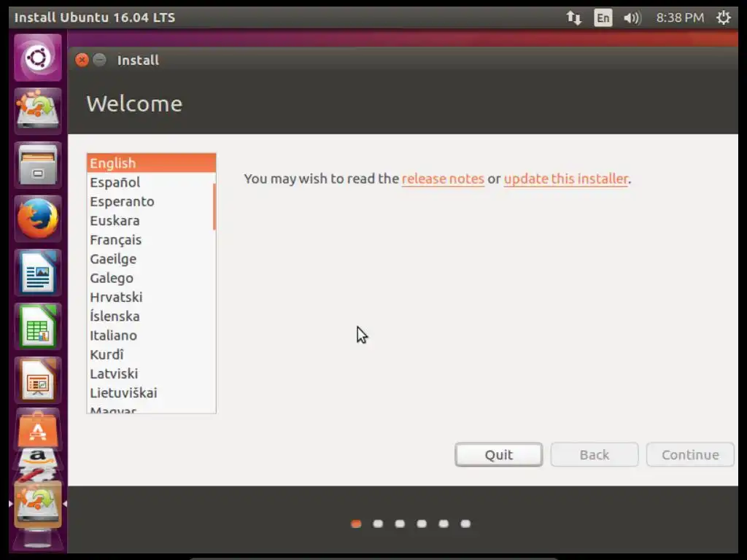
Task: Open LibreOffice Calc spreadsheet
Action: pyautogui.click(x=38, y=327)
